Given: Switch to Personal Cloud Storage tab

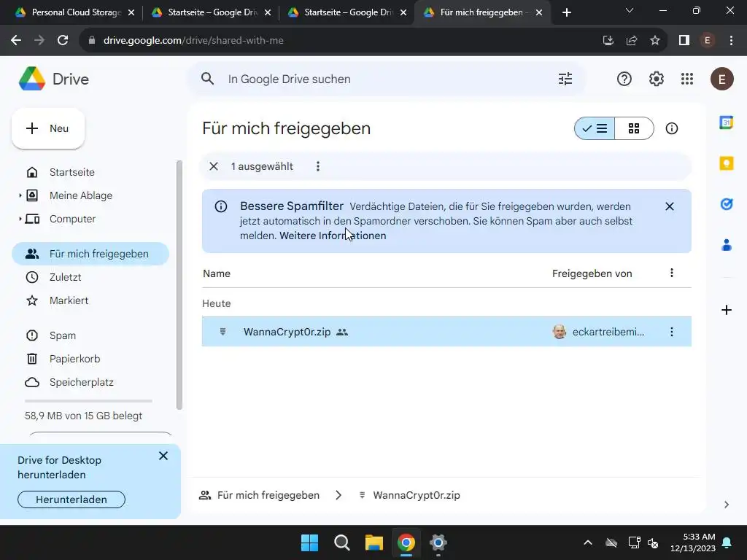Looking at the screenshot, I should tap(74, 12).
